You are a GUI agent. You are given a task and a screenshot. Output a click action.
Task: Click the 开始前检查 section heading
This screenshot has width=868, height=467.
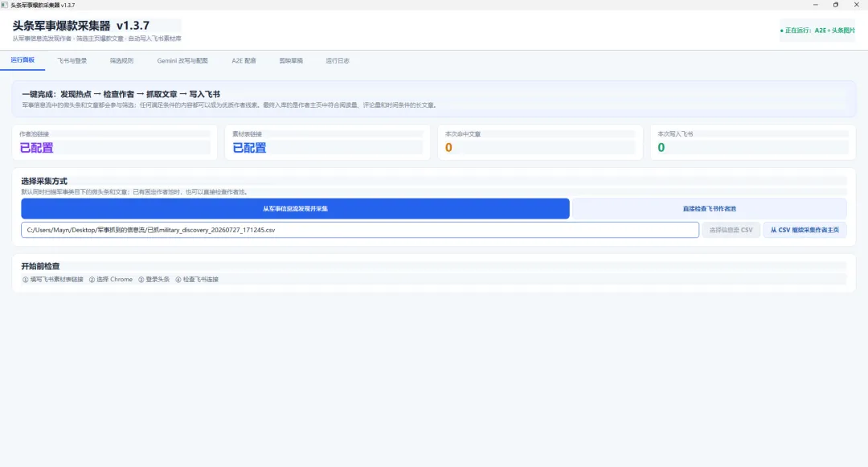40,266
